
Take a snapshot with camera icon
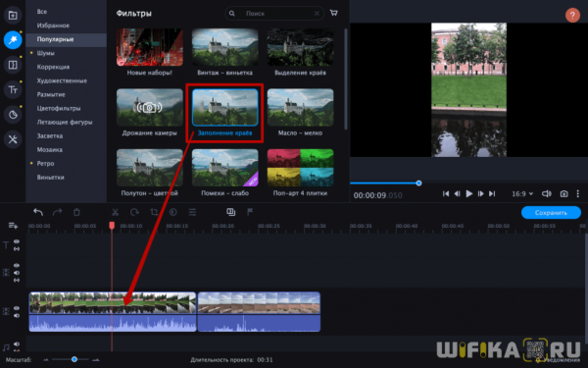tap(563, 193)
